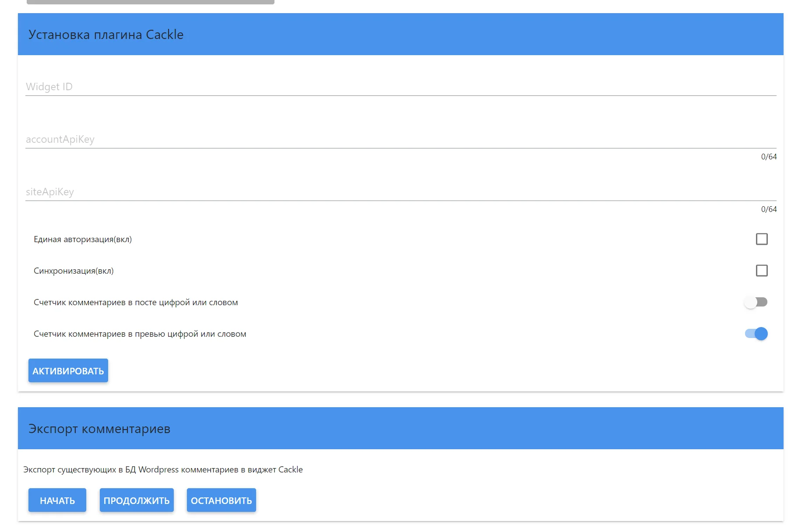Turn off comment counter in preview switch
The width and height of the screenshot is (791, 532).
pyautogui.click(x=756, y=334)
